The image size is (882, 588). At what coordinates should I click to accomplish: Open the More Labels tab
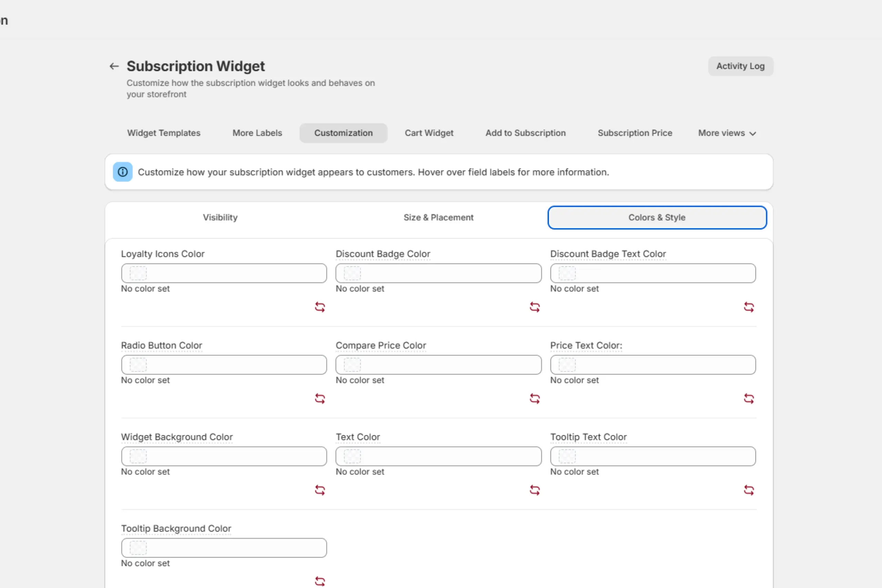[x=257, y=133]
